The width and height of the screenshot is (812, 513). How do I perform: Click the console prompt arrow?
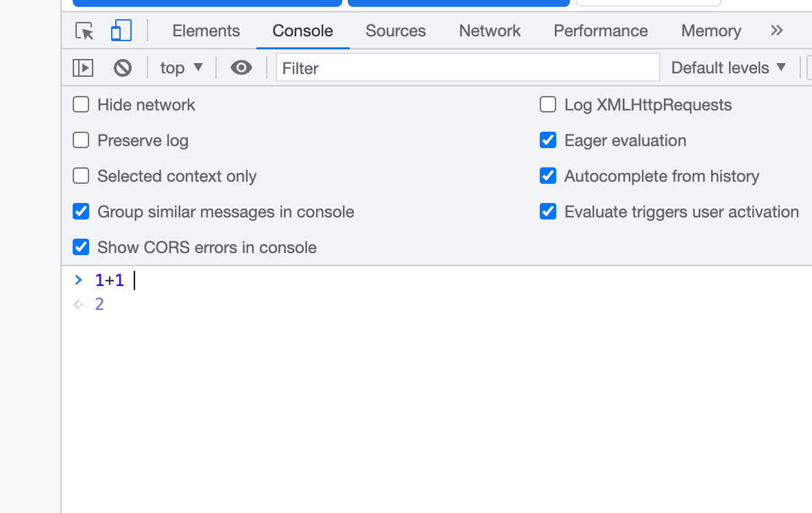tap(78, 280)
